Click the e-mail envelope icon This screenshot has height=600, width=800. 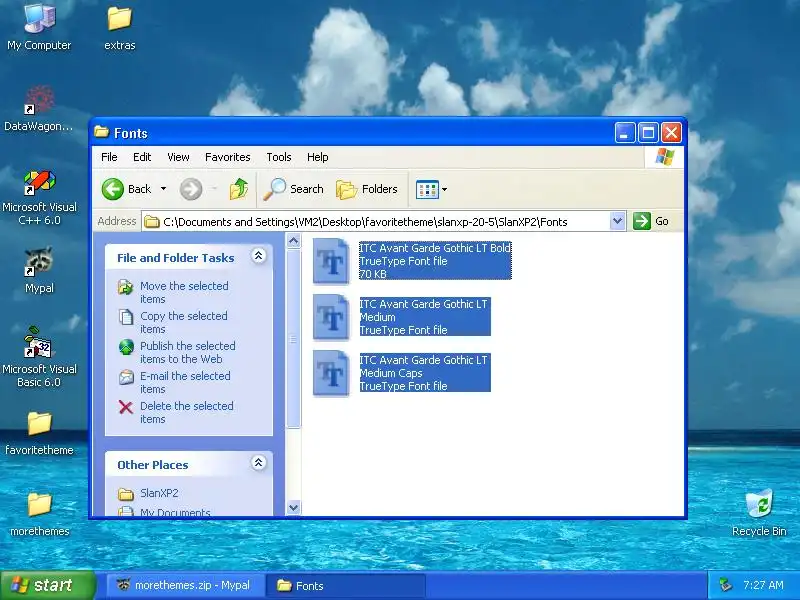126,377
